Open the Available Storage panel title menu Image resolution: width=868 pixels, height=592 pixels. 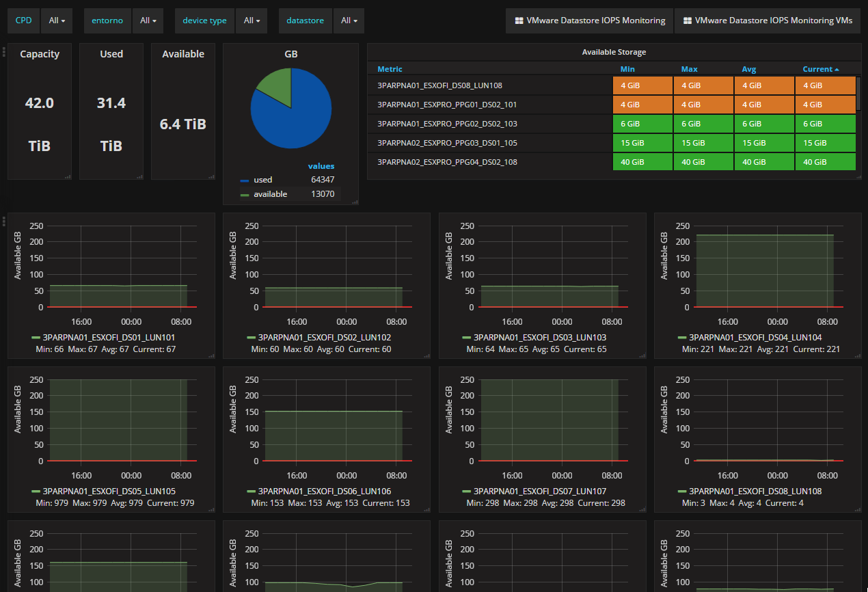614,52
